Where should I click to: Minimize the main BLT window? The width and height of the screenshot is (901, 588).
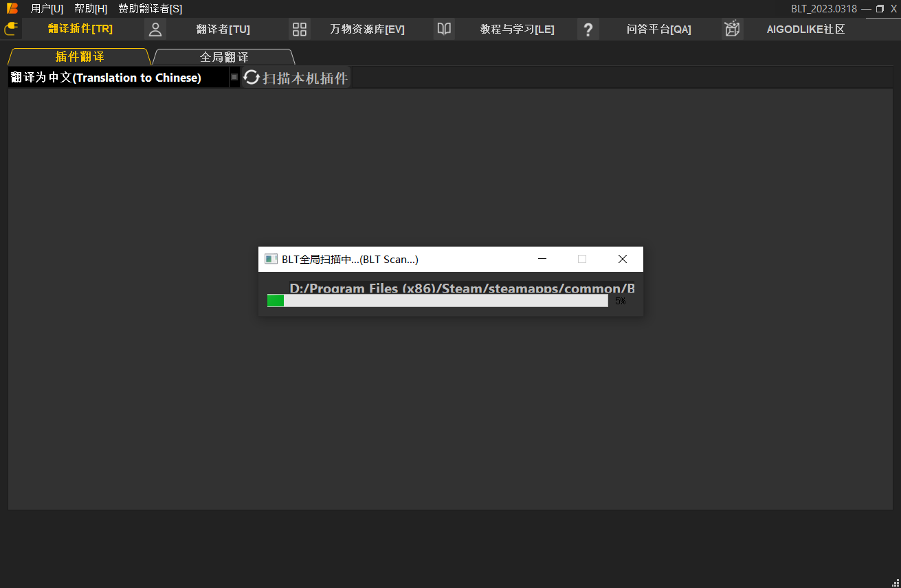coord(866,9)
